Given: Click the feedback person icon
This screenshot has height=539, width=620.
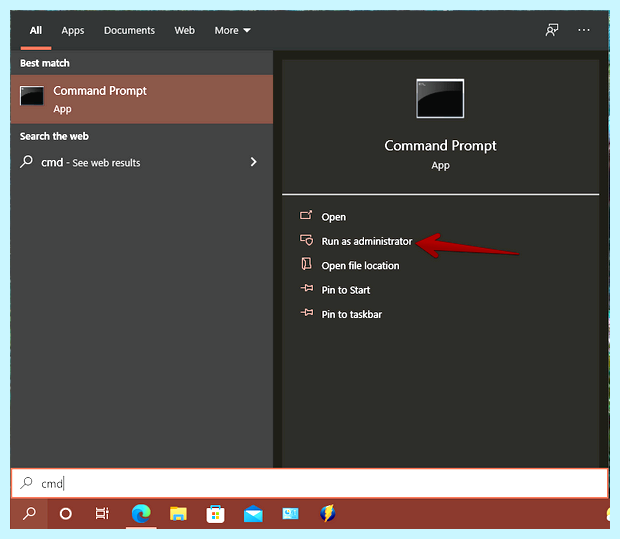Looking at the screenshot, I should (552, 30).
